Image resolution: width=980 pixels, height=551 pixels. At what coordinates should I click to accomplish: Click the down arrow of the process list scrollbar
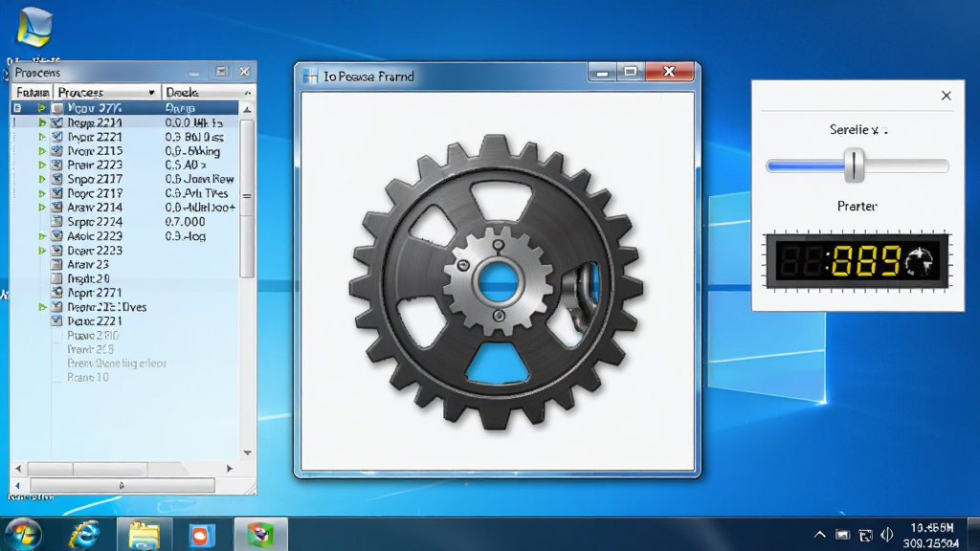248,452
